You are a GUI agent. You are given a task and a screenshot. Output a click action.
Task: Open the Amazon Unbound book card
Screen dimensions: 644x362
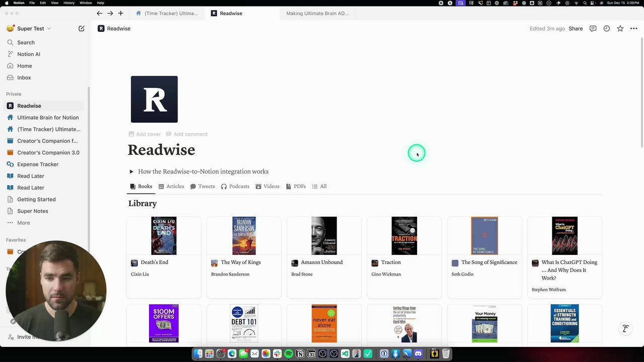pyautogui.click(x=324, y=257)
